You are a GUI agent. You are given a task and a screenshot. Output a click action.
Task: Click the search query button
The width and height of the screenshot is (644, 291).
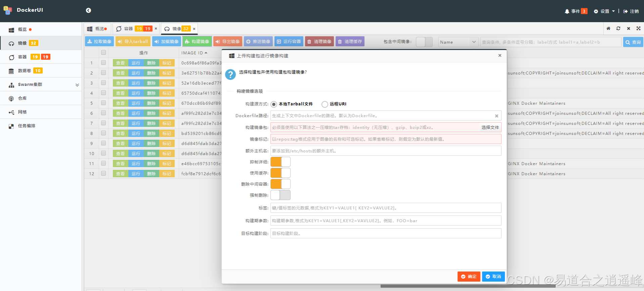633,42
